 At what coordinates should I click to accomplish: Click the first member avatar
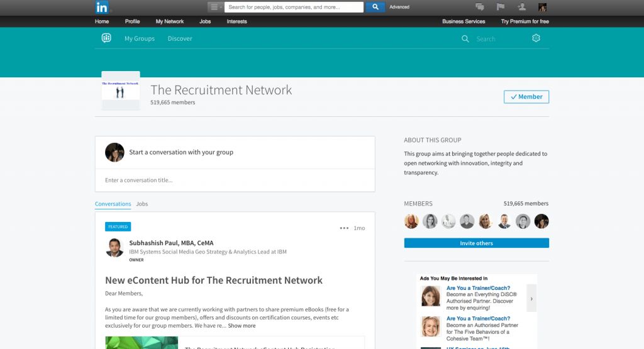(411, 221)
